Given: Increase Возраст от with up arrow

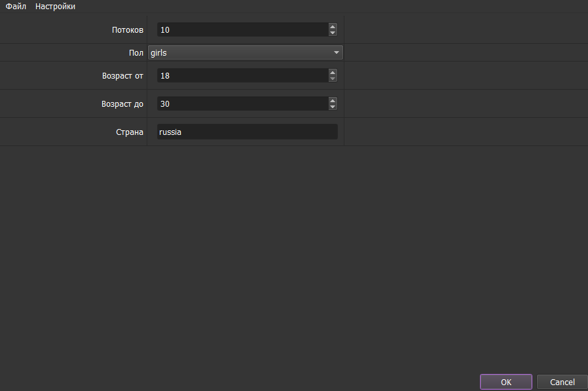Looking at the screenshot, I should coord(333,73).
